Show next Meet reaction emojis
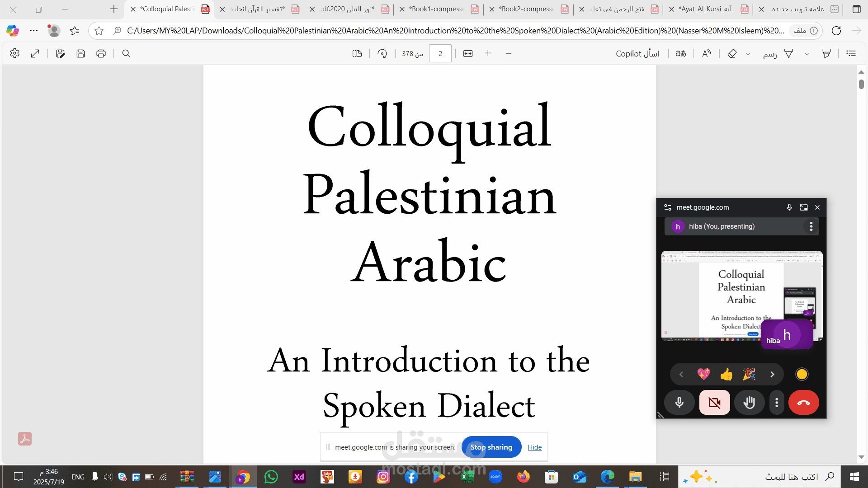 point(772,374)
